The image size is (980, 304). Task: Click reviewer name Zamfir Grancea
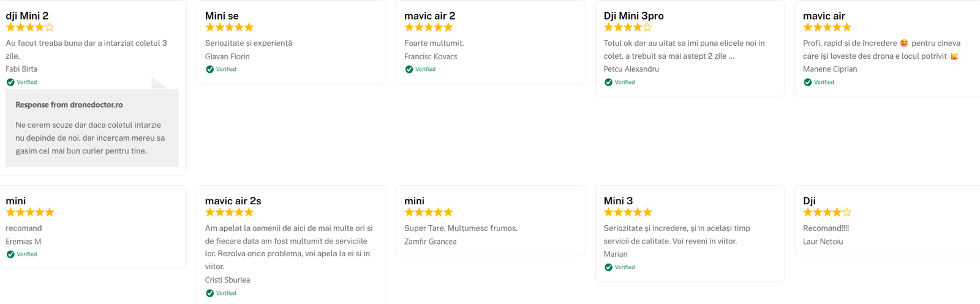tap(430, 242)
